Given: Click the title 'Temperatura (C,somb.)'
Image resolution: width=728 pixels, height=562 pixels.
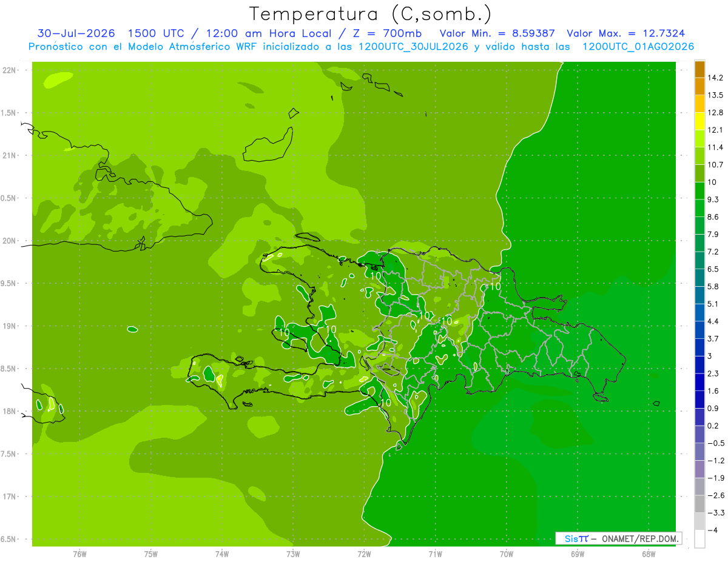Looking at the screenshot, I should [370, 14].
